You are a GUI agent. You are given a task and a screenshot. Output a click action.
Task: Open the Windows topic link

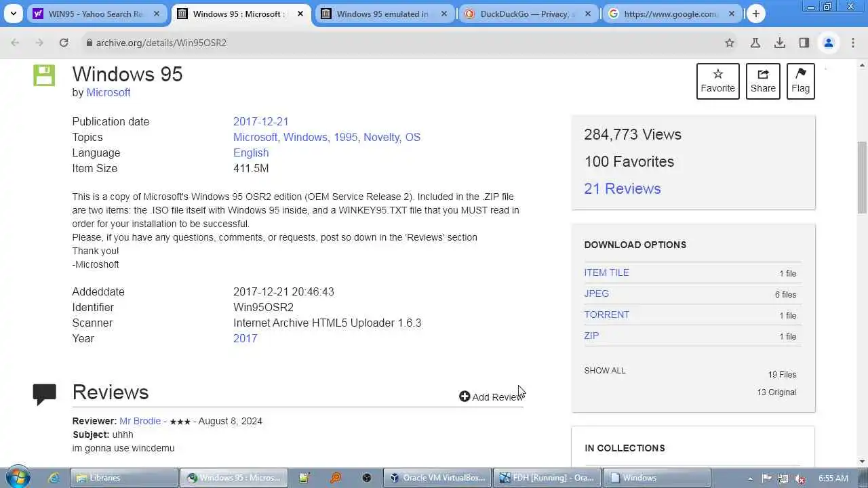[x=306, y=137]
